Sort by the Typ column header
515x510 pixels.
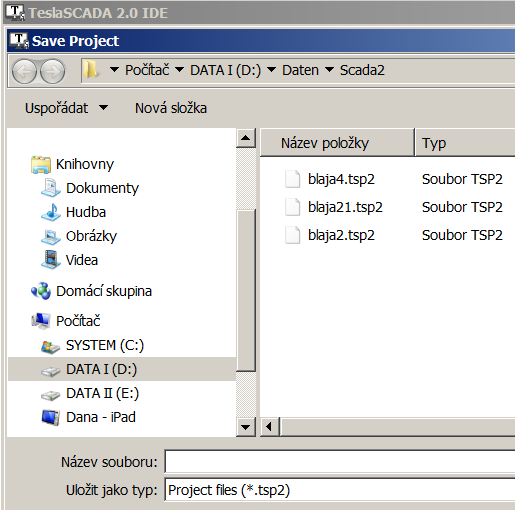click(465, 143)
